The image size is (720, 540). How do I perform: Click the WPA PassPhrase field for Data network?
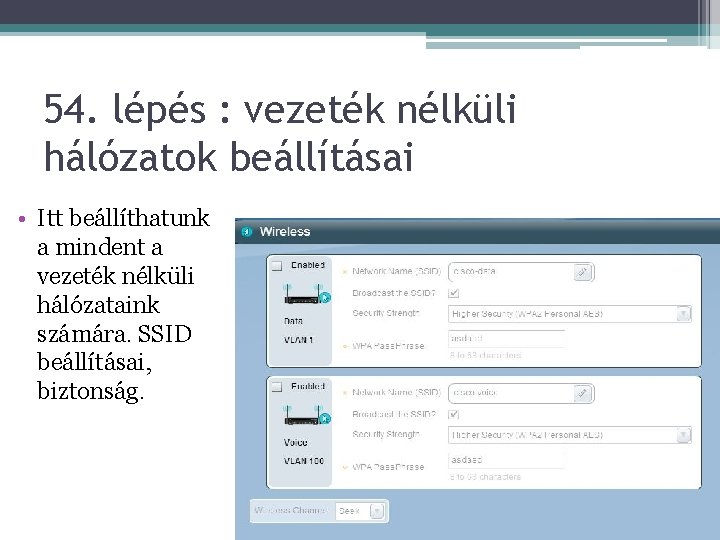point(506,338)
